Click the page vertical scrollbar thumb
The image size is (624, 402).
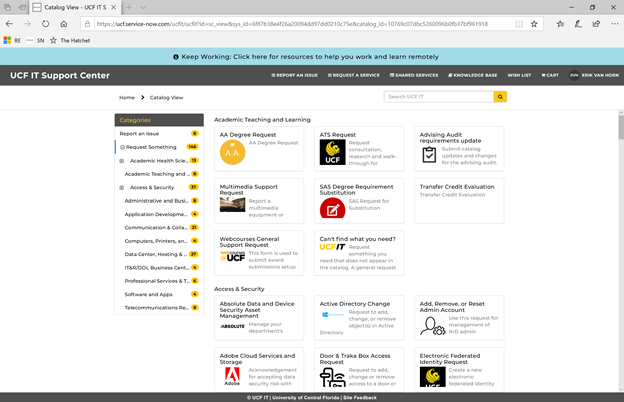point(621,127)
